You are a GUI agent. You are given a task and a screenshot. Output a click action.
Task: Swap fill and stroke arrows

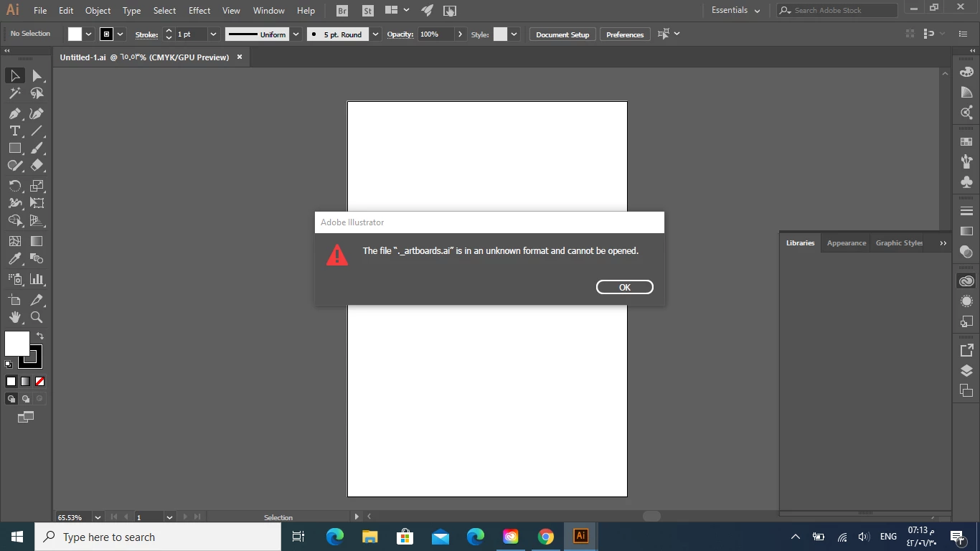point(40,336)
